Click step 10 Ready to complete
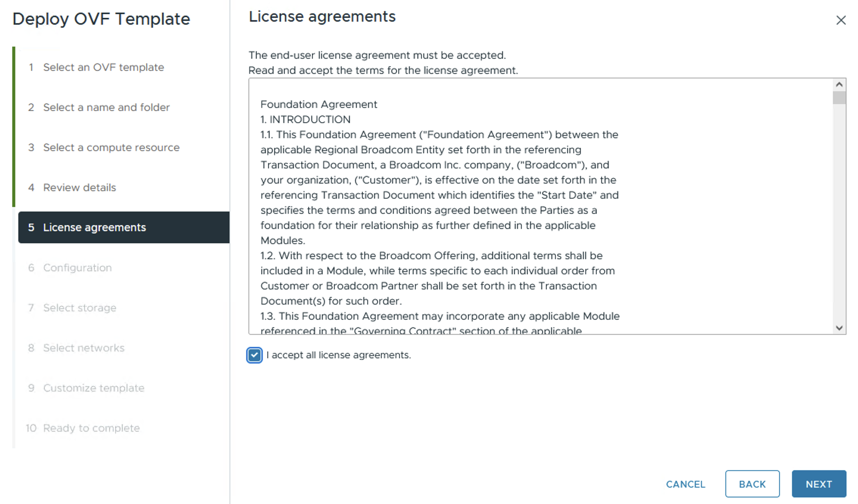858x504 pixels. (x=91, y=428)
